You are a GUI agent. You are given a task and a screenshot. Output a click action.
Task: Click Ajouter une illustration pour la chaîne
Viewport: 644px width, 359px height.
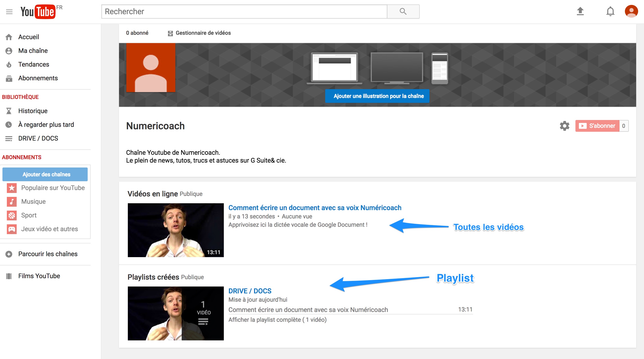(377, 96)
